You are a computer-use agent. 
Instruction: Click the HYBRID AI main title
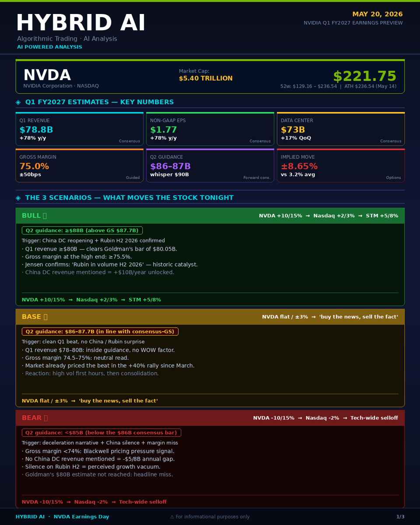pos(81,23)
